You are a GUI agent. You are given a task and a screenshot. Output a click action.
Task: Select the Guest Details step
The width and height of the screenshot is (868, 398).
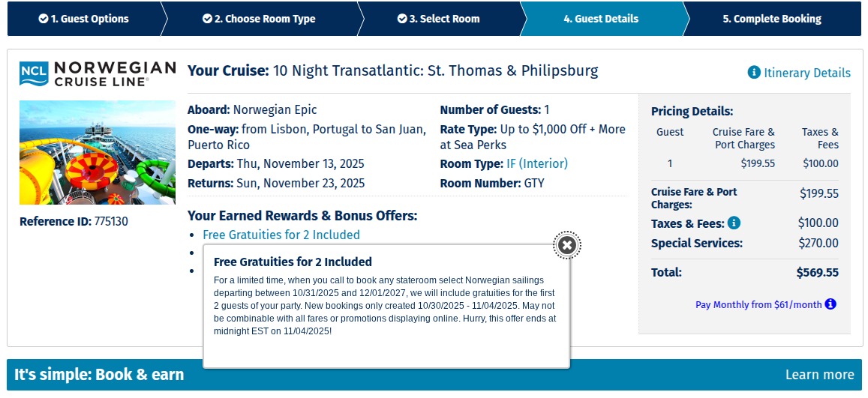[x=601, y=19]
